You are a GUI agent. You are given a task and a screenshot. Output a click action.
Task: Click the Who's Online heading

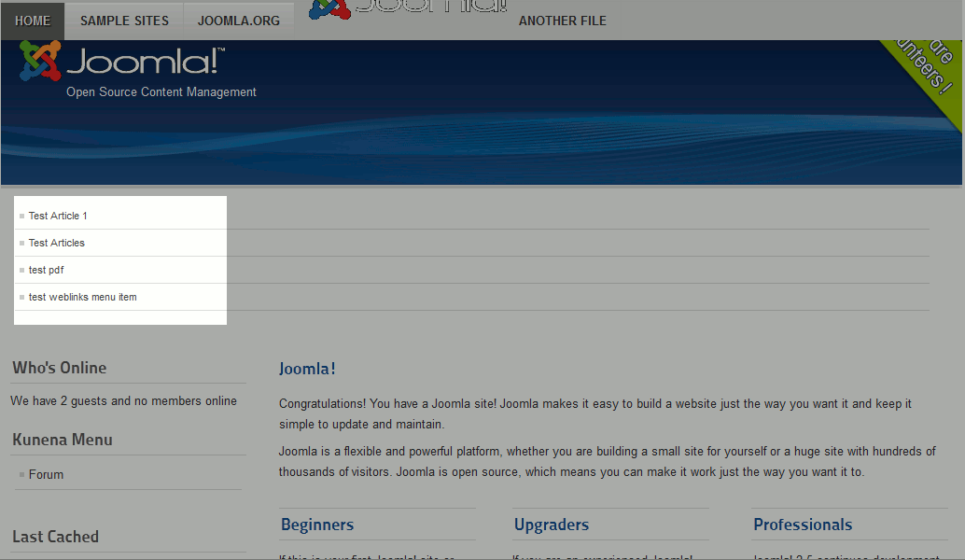(60, 368)
